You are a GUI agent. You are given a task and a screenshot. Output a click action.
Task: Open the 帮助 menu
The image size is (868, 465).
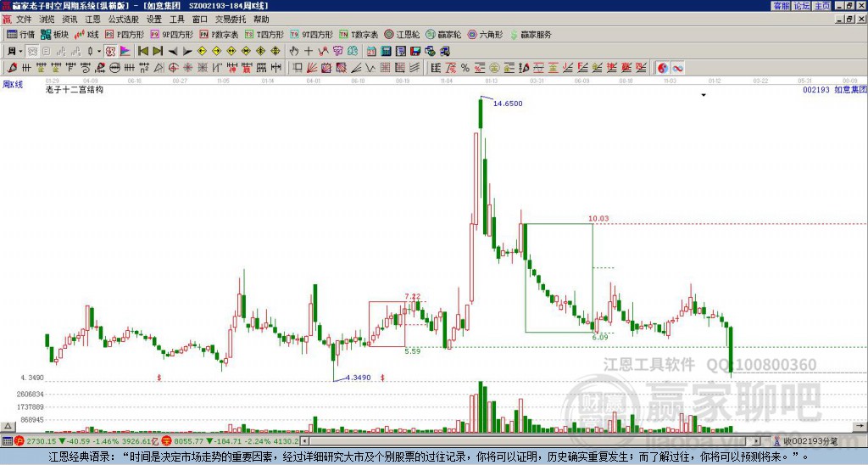pos(261,20)
